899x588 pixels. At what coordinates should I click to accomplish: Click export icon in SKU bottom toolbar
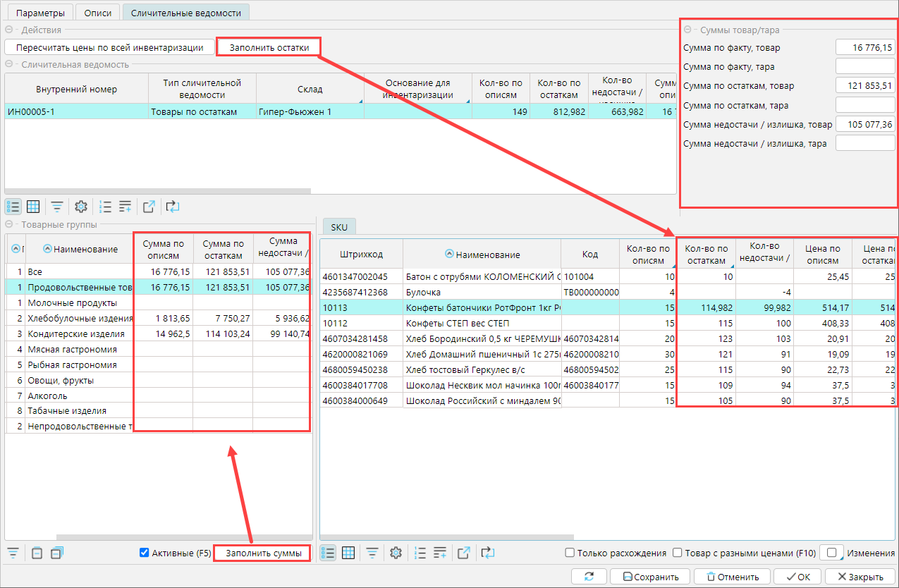pos(463,553)
